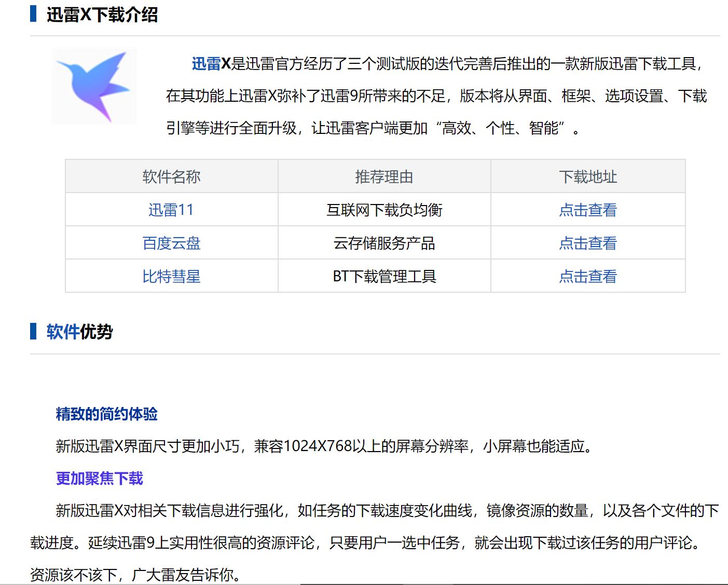Click the 云存储服务产品 table cell
Viewport: 728px width, 585px height.
click(384, 243)
